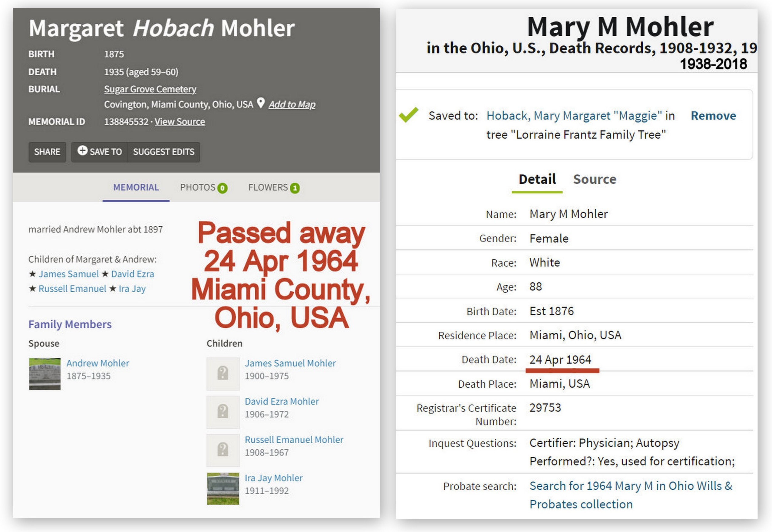Click the Suggest Edits button
Screen dimensions: 772x532
point(163,152)
